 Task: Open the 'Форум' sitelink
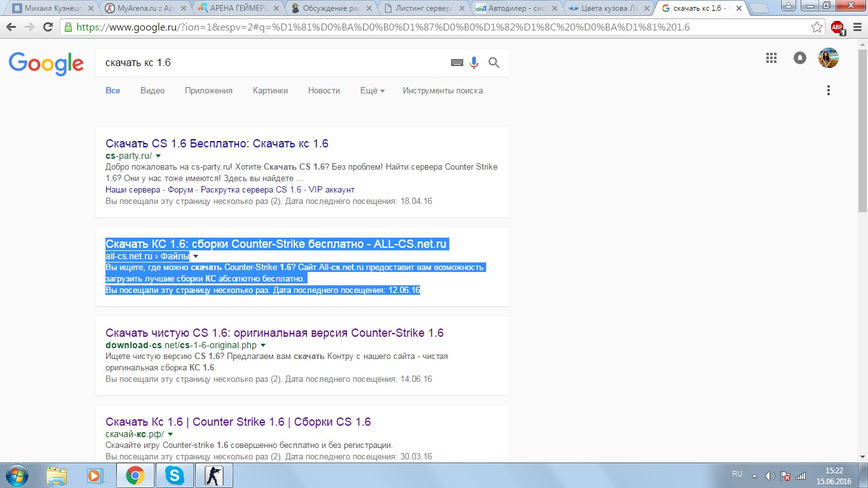click(180, 190)
